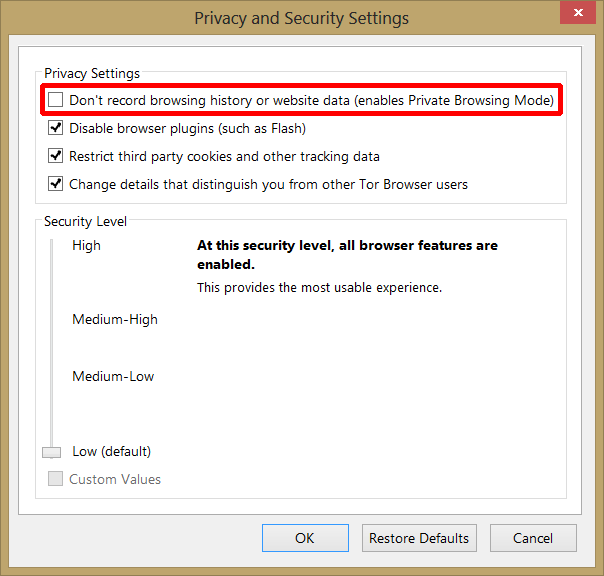Click the security level slider thumb

point(52,452)
